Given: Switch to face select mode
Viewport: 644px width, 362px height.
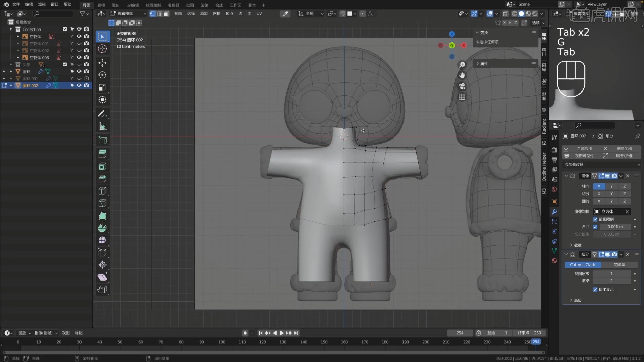Looking at the screenshot, I should point(166,14).
